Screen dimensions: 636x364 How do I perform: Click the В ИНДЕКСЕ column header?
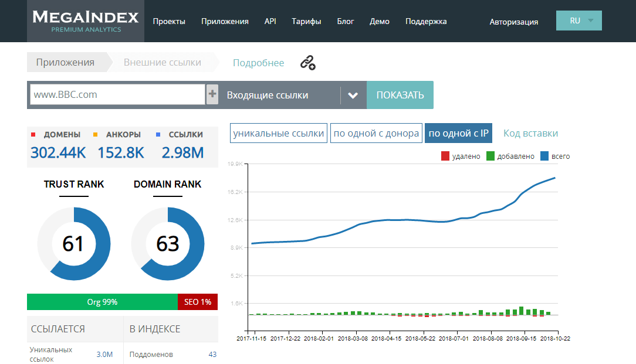coord(155,329)
